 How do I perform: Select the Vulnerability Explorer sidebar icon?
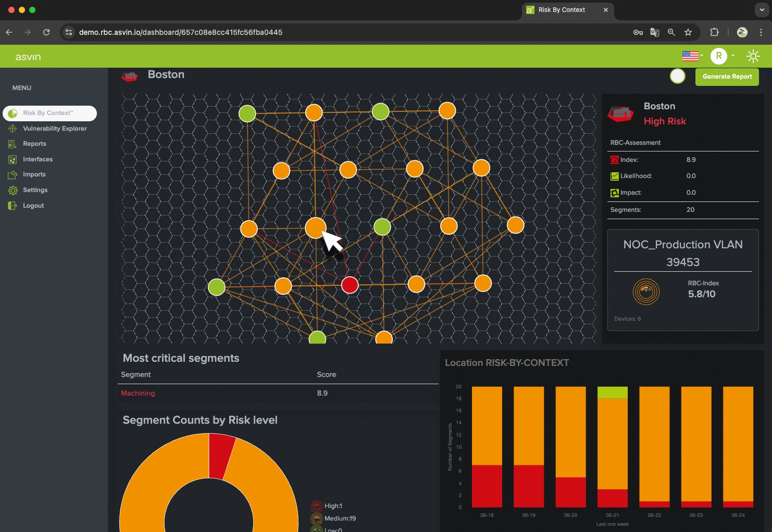click(x=13, y=128)
